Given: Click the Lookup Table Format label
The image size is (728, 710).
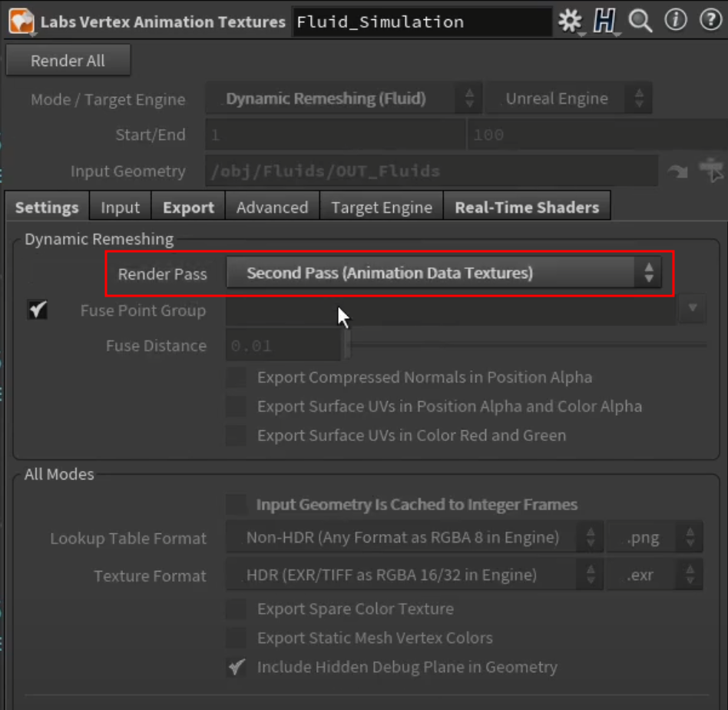Looking at the screenshot, I should 128,539.
